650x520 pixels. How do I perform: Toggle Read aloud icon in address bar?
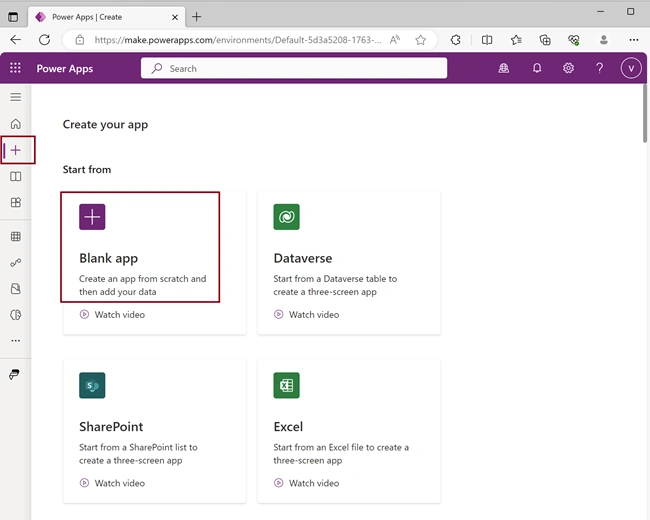(x=395, y=40)
